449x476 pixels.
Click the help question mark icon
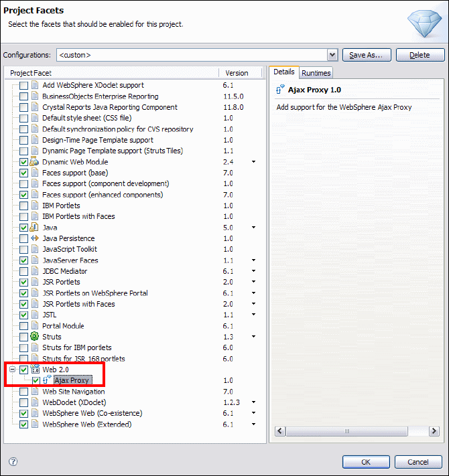tap(13, 461)
